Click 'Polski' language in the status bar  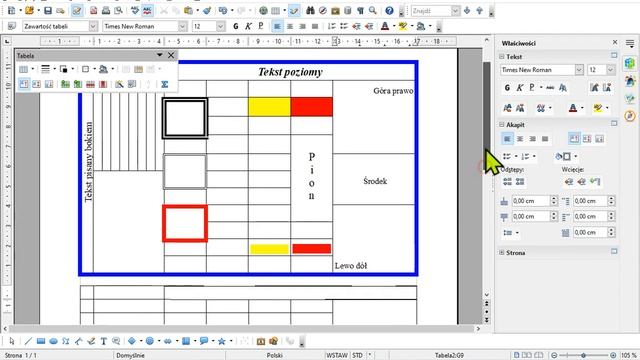pyautogui.click(x=275, y=355)
